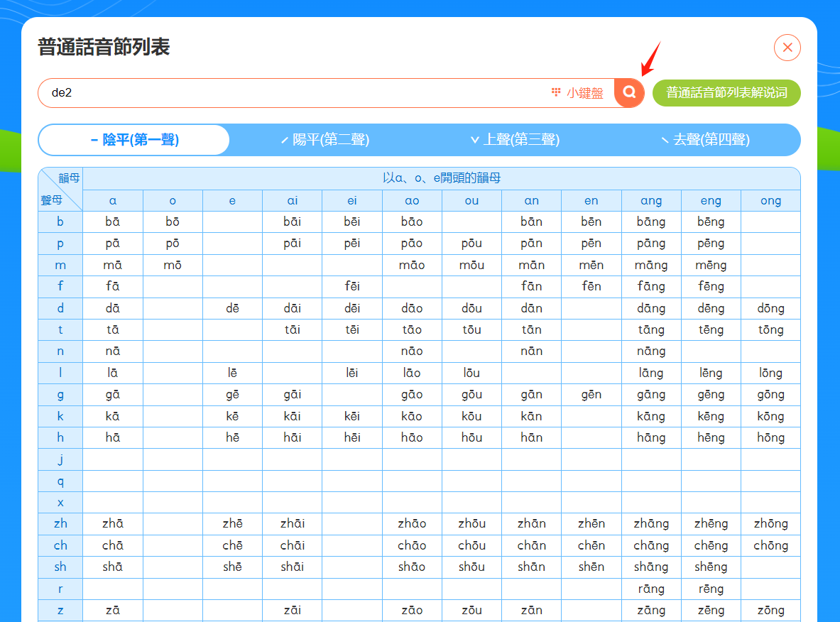
Task: Click the syllable rēng in row r
Action: [711, 589]
